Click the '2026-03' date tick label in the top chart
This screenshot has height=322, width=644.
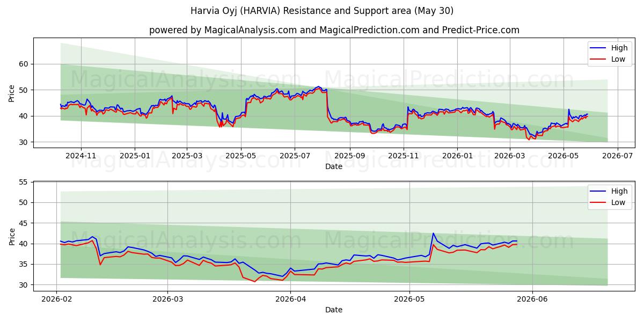509,156
